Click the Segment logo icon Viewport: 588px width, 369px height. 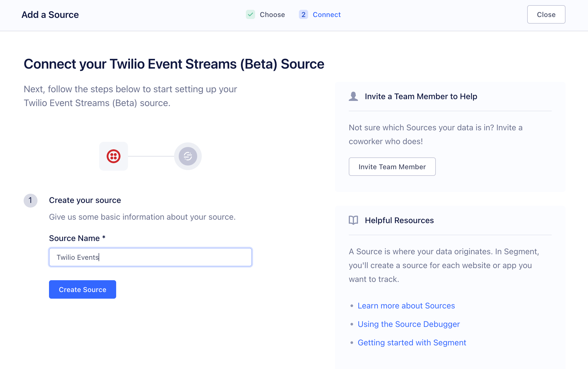click(x=188, y=156)
